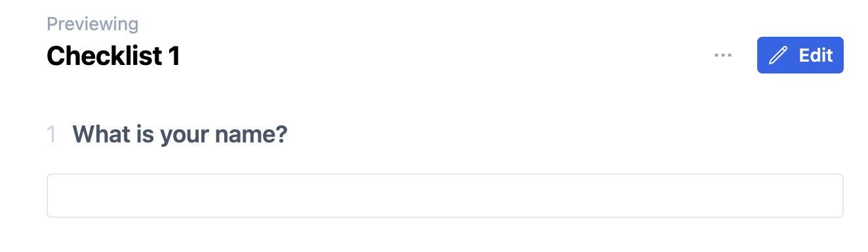Exit preview using the Edit pencil button
The height and width of the screenshot is (252, 868).
800,55
